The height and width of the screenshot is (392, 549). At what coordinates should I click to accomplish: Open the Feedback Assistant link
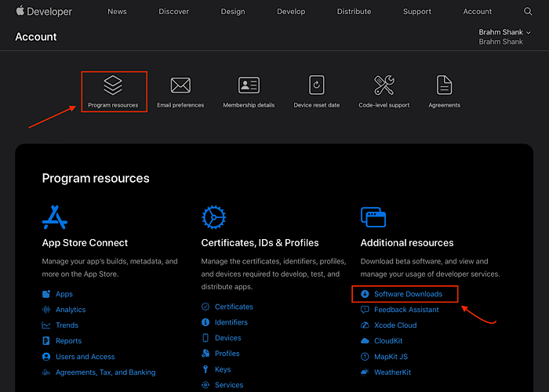406,310
